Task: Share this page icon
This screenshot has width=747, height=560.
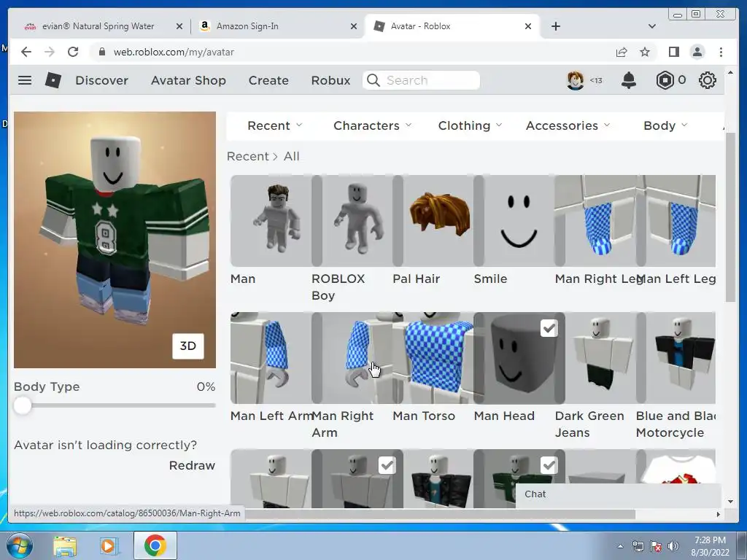Action: [622, 52]
